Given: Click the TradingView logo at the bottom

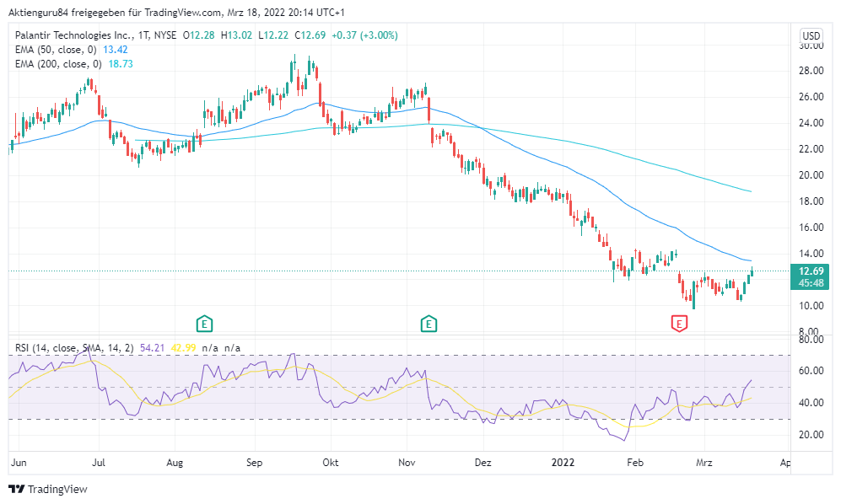Looking at the screenshot, I should (x=48, y=489).
